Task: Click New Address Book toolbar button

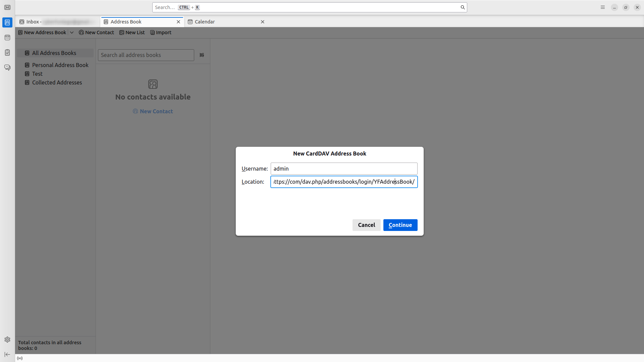Action: (x=42, y=33)
